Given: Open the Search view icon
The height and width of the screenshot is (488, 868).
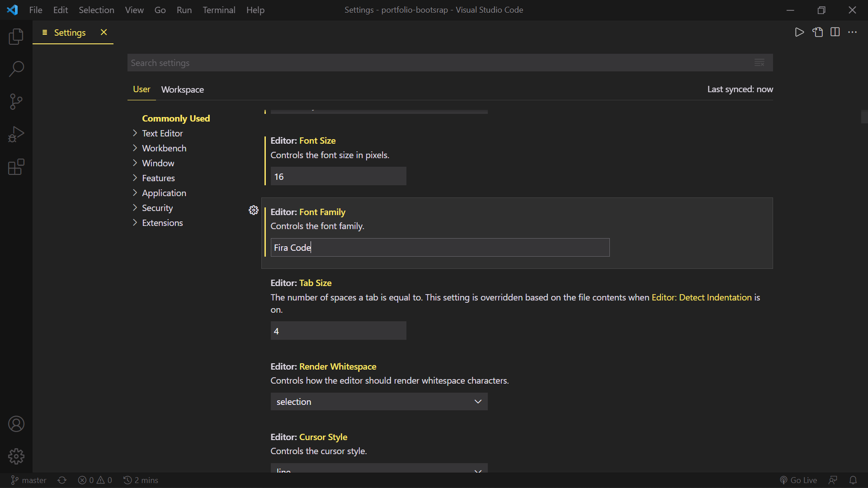Looking at the screenshot, I should (16, 69).
